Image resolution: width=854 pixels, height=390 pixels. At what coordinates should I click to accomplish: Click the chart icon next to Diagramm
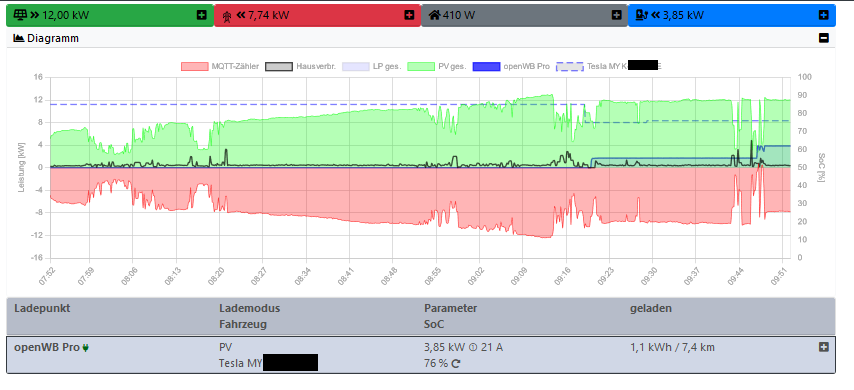[x=19, y=38]
